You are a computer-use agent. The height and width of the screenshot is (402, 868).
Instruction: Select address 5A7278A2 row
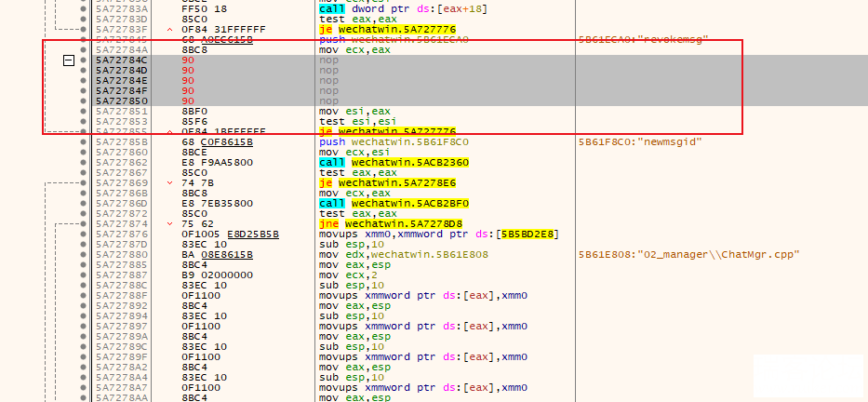click(x=121, y=368)
